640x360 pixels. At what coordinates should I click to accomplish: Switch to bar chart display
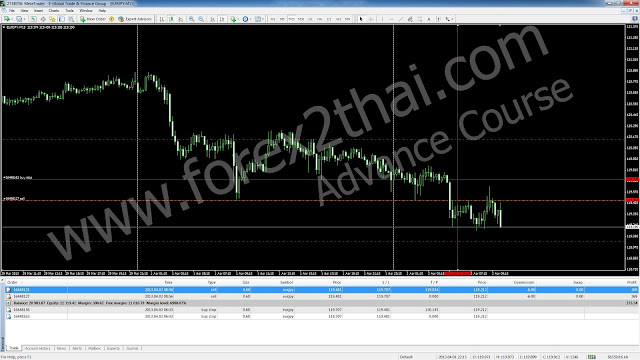pos(162,19)
